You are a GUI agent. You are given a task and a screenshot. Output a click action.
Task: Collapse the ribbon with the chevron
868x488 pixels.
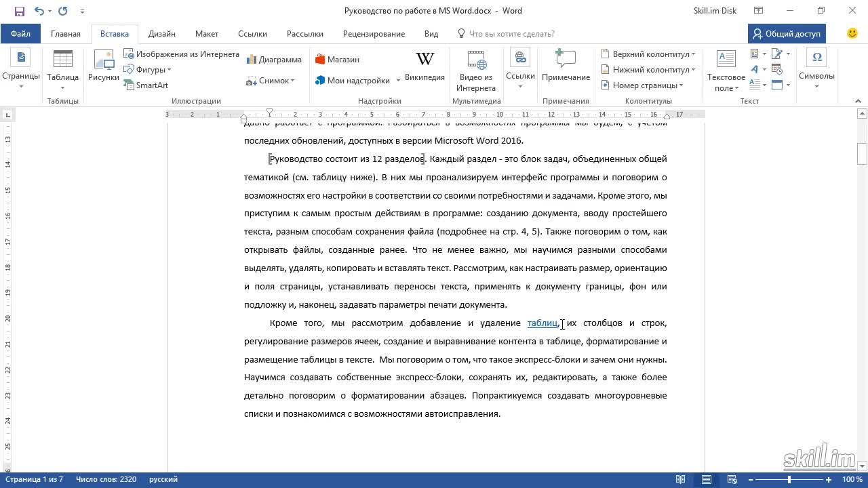859,101
